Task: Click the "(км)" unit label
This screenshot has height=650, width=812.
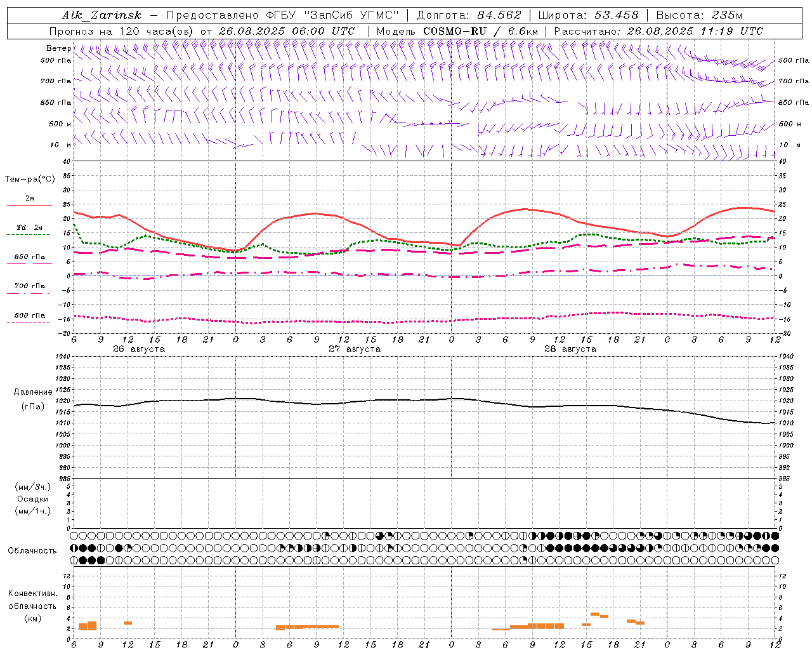Action: (32, 618)
